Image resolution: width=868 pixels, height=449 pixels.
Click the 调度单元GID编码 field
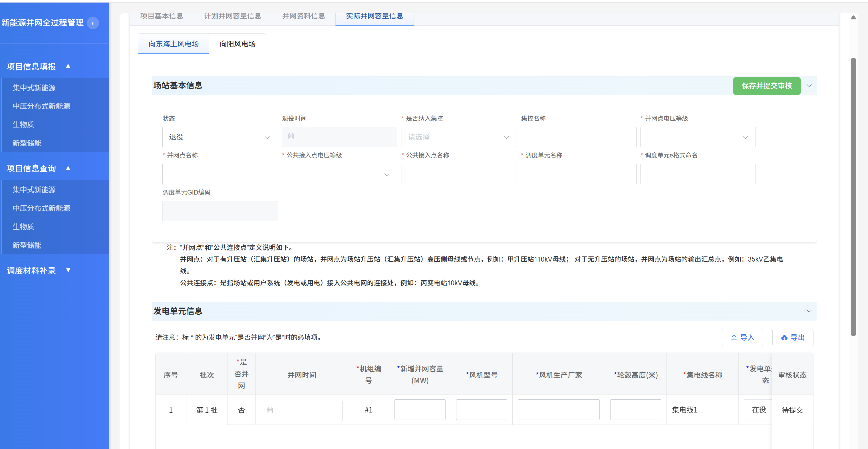(x=220, y=211)
